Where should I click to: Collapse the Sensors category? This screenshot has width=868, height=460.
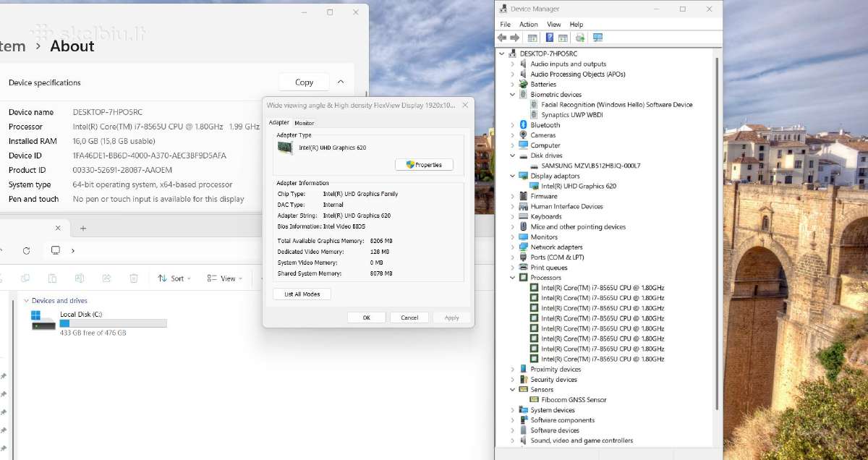(x=512, y=389)
